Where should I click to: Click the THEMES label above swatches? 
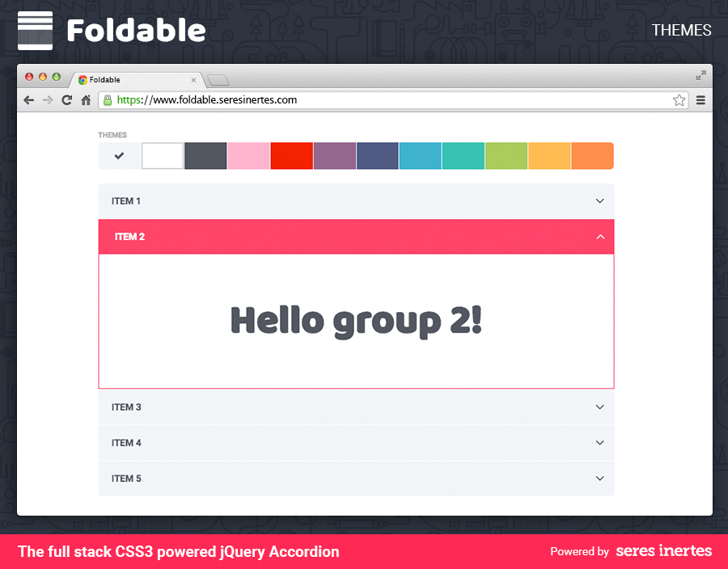click(112, 135)
